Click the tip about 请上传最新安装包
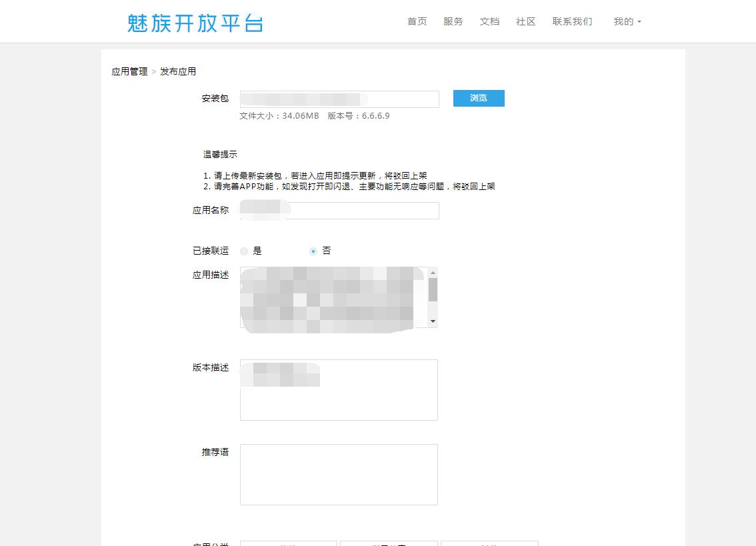This screenshot has height=546, width=756. click(x=315, y=175)
